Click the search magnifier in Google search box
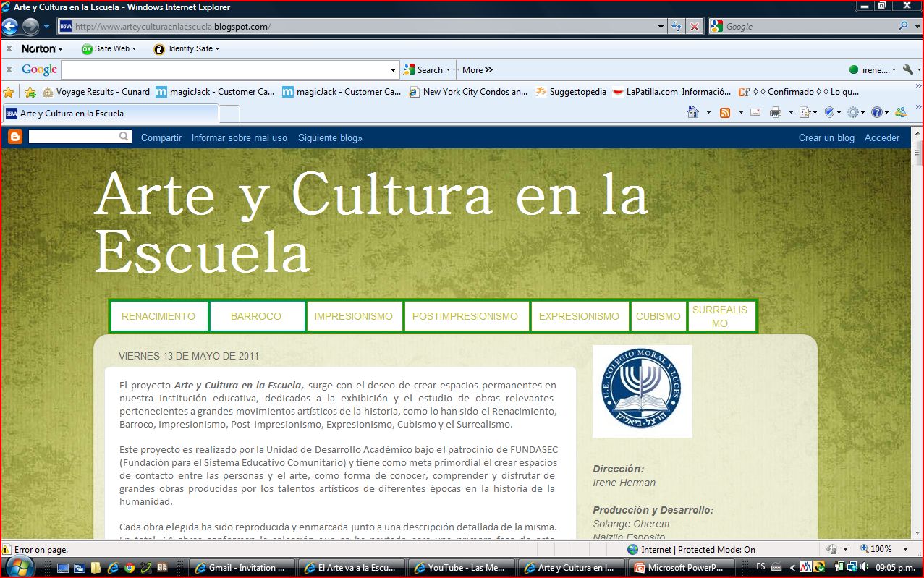924x578 pixels. [x=904, y=26]
